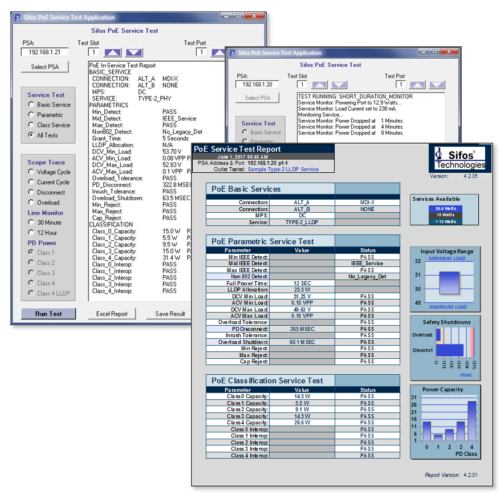Select the Class Service radio button
The height and width of the screenshot is (494, 500).
31,125
